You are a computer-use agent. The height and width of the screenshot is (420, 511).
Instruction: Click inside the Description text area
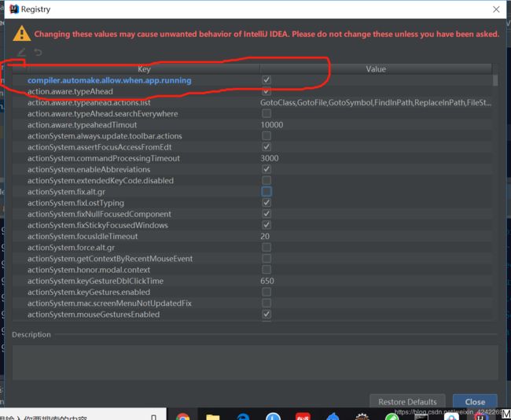256,363
